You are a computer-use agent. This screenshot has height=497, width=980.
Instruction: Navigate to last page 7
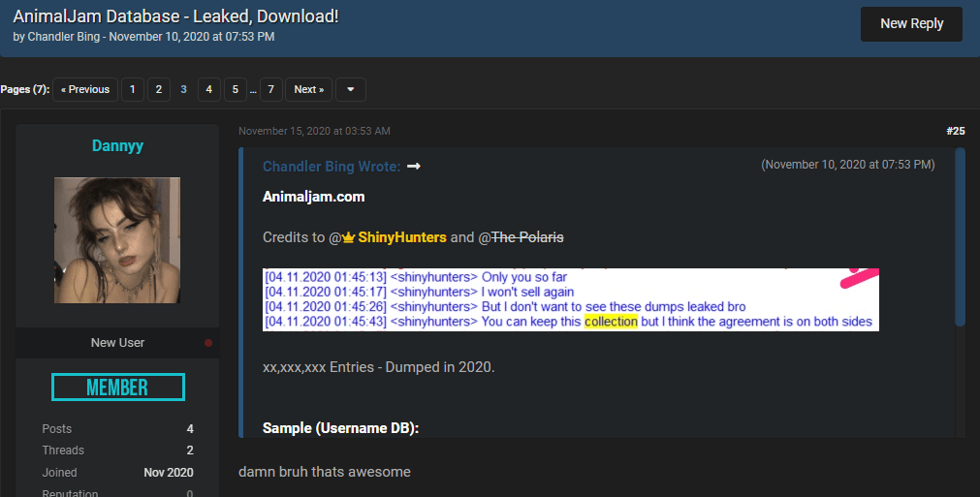[271, 89]
